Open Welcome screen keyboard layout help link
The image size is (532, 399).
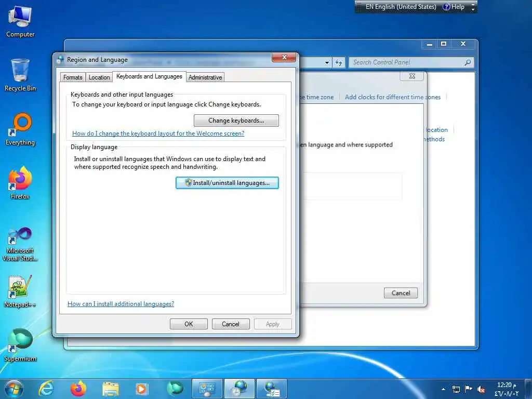[x=158, y=134]
